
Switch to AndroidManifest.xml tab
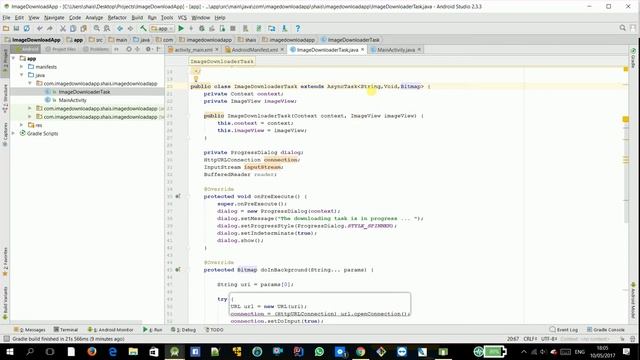254,50
